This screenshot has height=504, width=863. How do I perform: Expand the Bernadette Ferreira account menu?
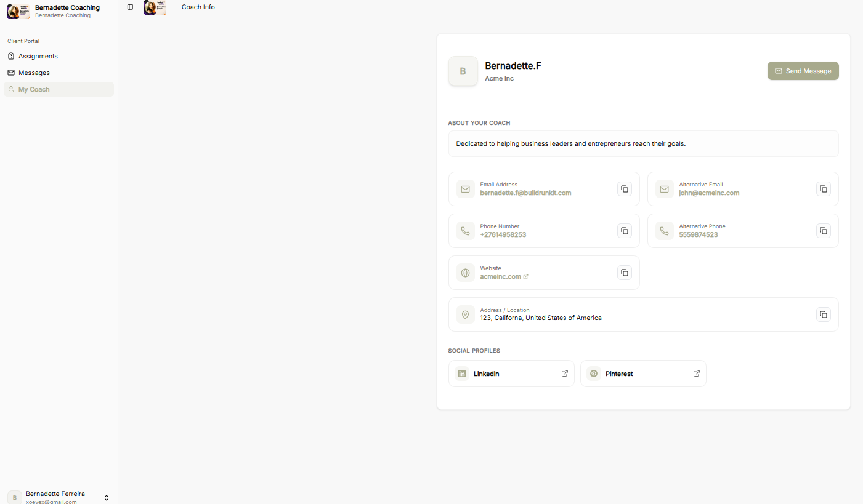[x=59, y=497]
